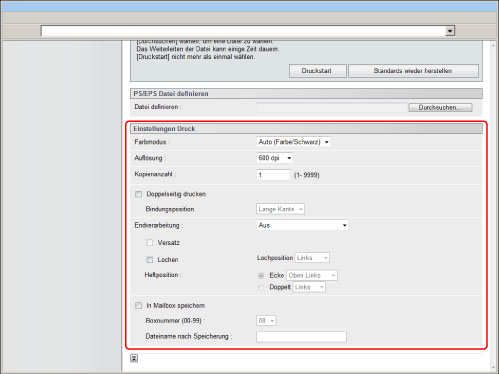Enable In Mailbox speichern checkbox
Viewport: 499px width, 374px height.
[x=138, y=306]
